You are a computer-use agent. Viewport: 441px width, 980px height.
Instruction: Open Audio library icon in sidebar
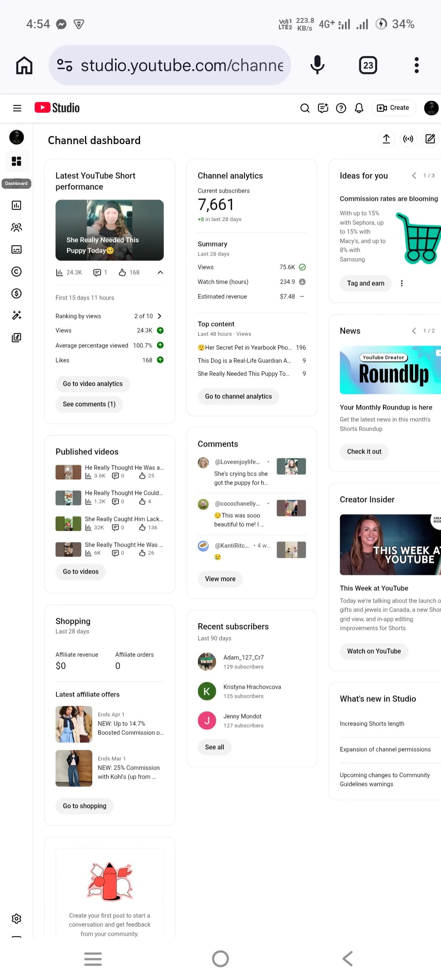tap(16, 337)
